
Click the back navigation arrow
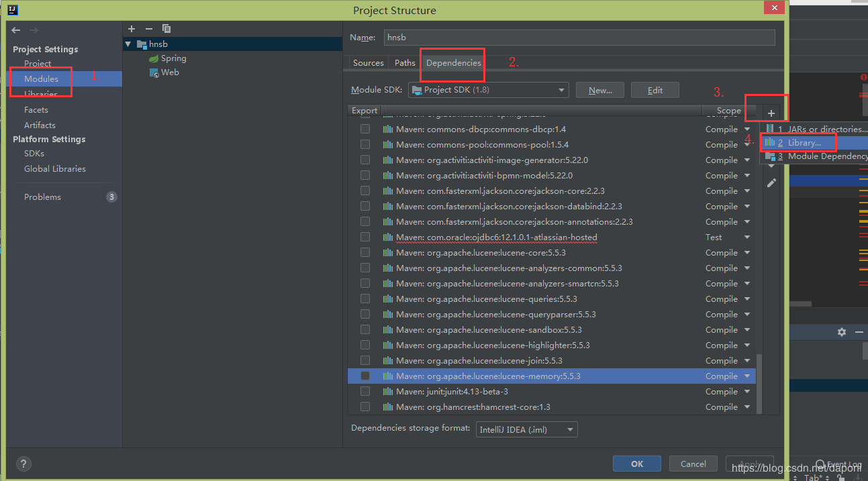point(16,30)
